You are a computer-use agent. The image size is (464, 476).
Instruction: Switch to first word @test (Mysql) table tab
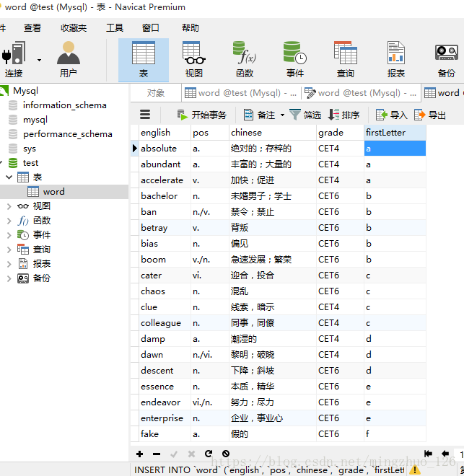pyautogui.click(x=241, y=93)
